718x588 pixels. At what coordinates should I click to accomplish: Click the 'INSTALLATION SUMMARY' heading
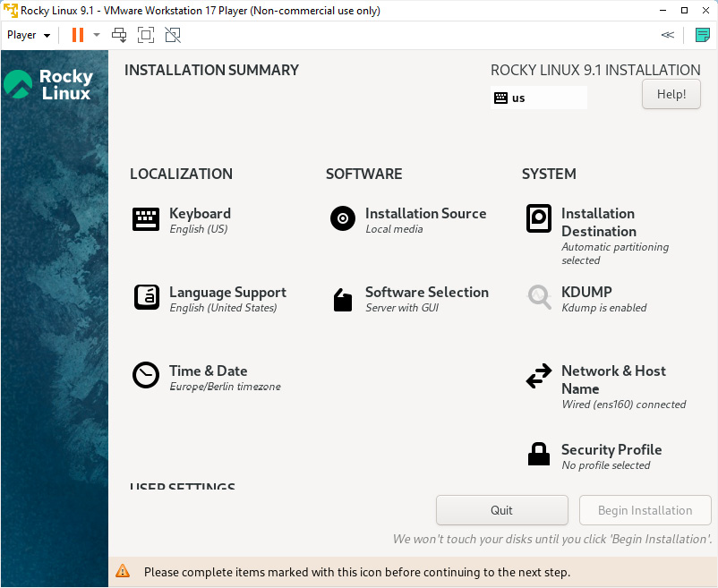(x=211, y=70)
